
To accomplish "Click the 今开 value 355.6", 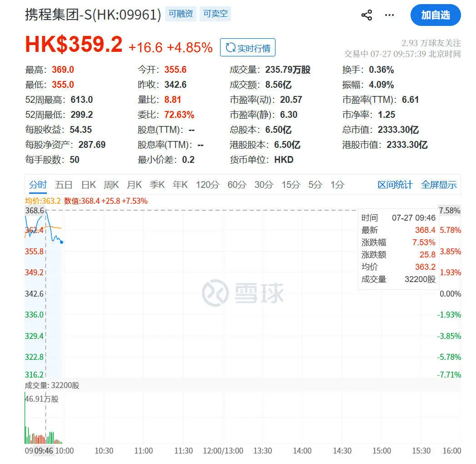I will [x=175, y=70].
